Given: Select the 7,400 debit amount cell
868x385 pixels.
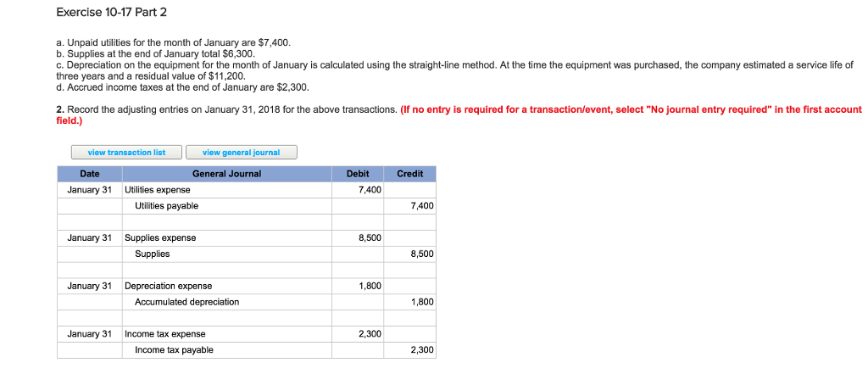Looking at the screenshot, I should 358,190.
